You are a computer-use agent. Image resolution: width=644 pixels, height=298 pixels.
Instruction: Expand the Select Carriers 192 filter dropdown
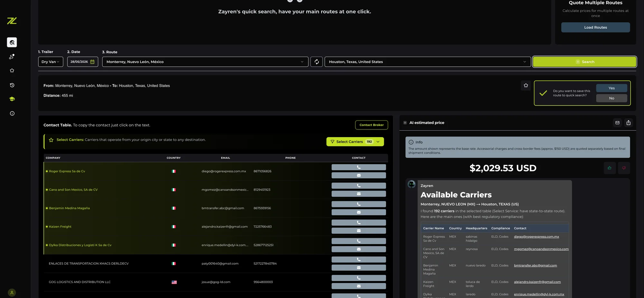pos(355,142)
